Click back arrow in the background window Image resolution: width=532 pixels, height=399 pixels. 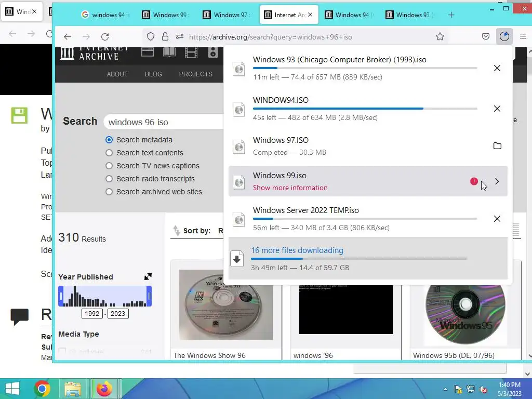click(12, 34)
